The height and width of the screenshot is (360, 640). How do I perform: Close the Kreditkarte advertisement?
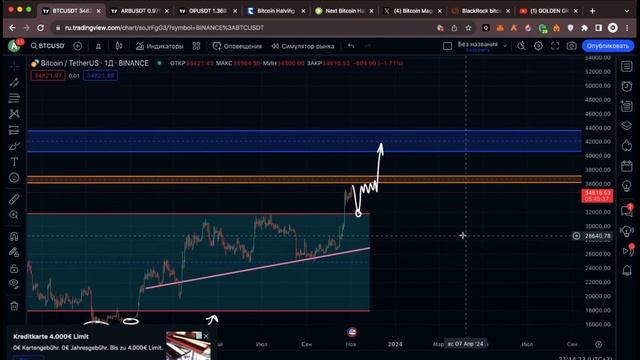pos(206,336)
